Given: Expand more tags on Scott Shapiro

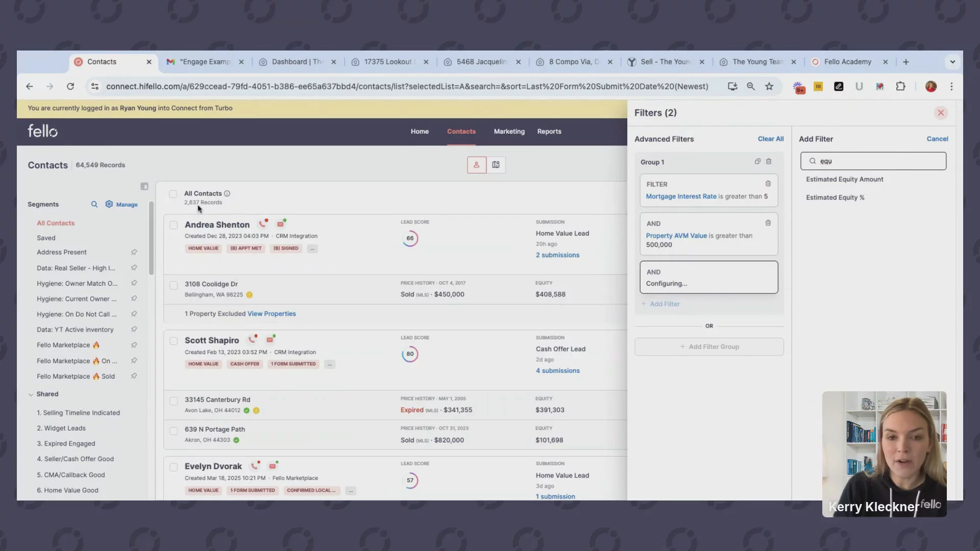Looking at the screenshot, I should pyautogui.click(x=330, y=364).
